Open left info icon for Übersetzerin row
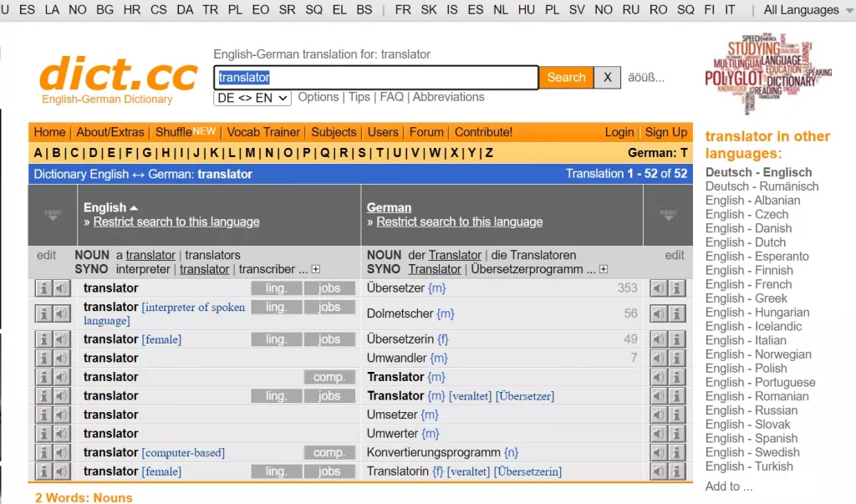This screenshot has width=856, height=504. [43, 339]
